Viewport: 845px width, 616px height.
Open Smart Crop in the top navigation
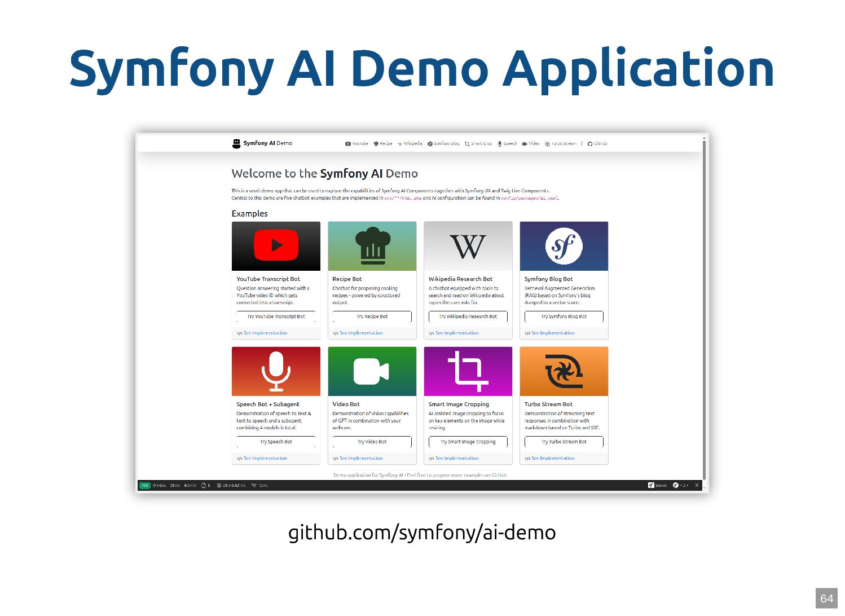[x=478, y=143]
